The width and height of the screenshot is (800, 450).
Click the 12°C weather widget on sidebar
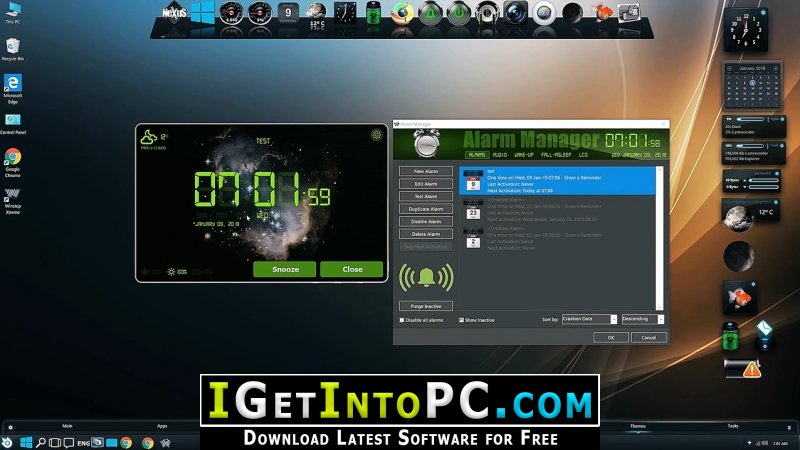pos(750,215)
